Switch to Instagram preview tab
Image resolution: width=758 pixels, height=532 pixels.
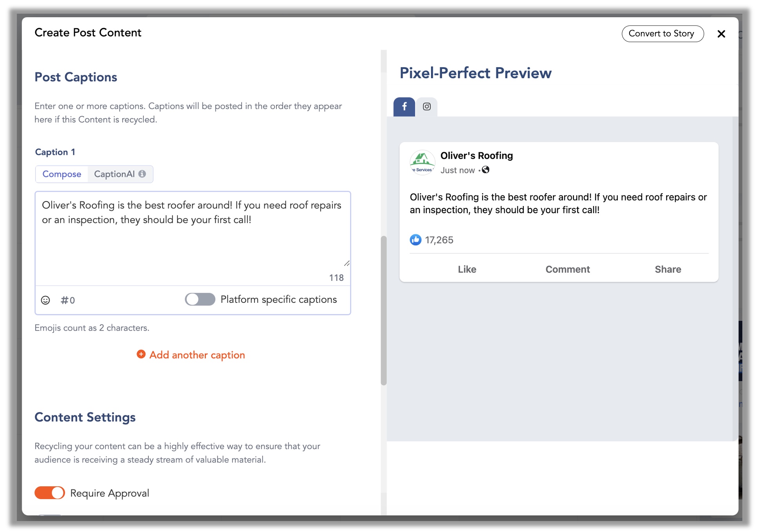pyautogui.click(x=426, y=106)
